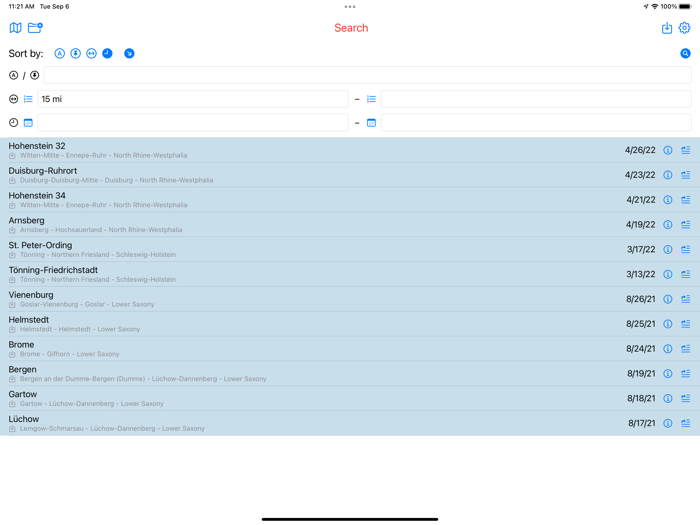
Task: Tap the date 4/26/22
Action: [640, 150]
